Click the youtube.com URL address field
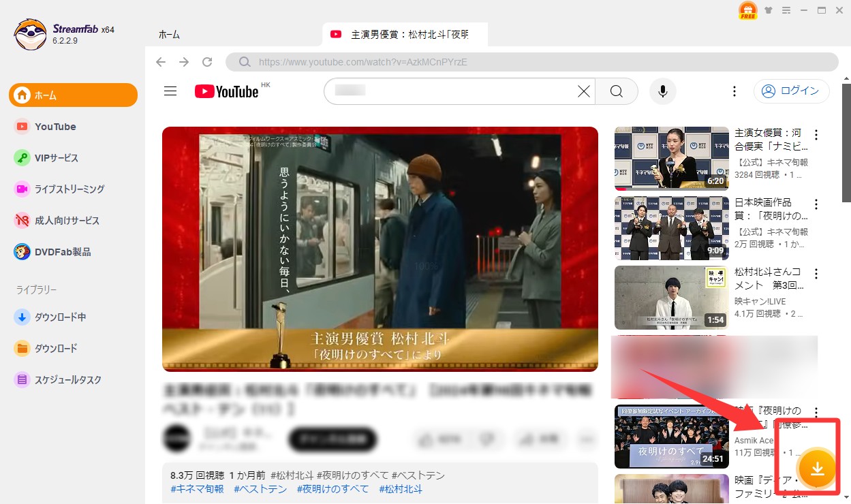 tap(531, 62)
